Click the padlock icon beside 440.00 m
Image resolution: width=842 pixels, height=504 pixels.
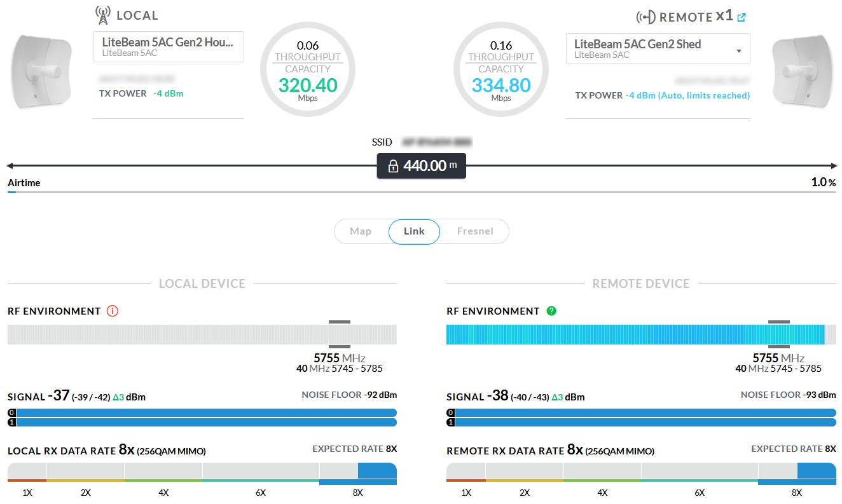point(393,167)
